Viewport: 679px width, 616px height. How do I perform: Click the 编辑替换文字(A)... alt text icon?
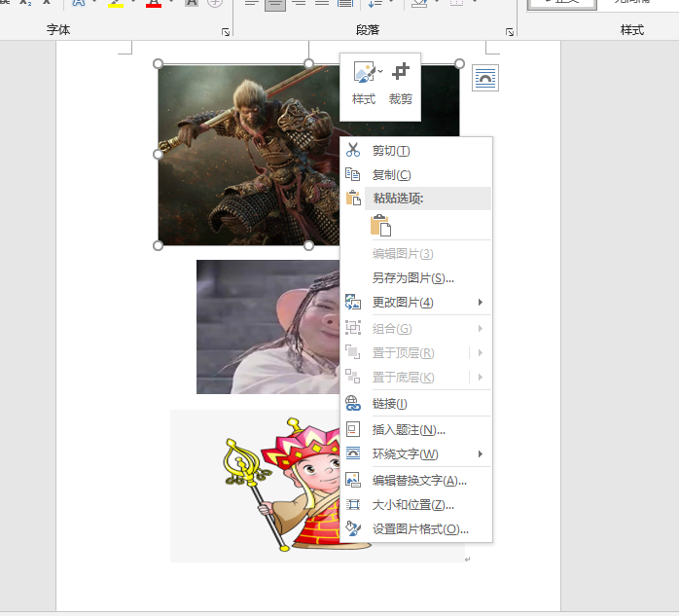[x=353, y=480]
